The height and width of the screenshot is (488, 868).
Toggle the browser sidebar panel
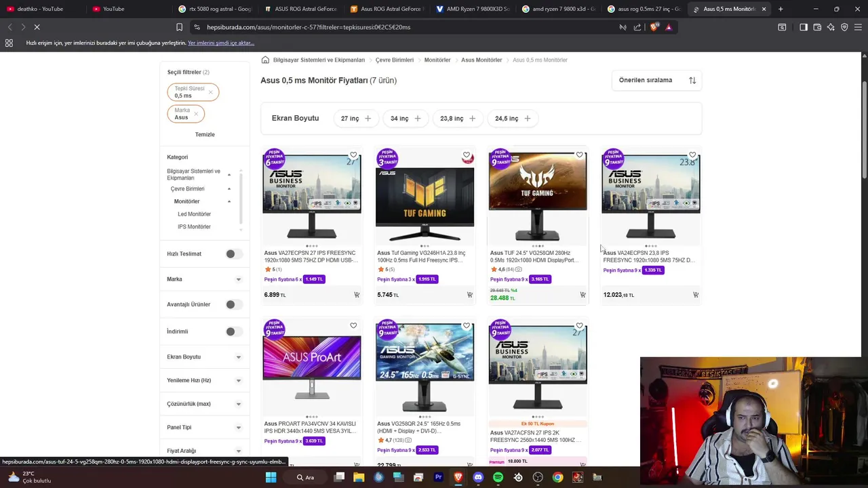804,27
